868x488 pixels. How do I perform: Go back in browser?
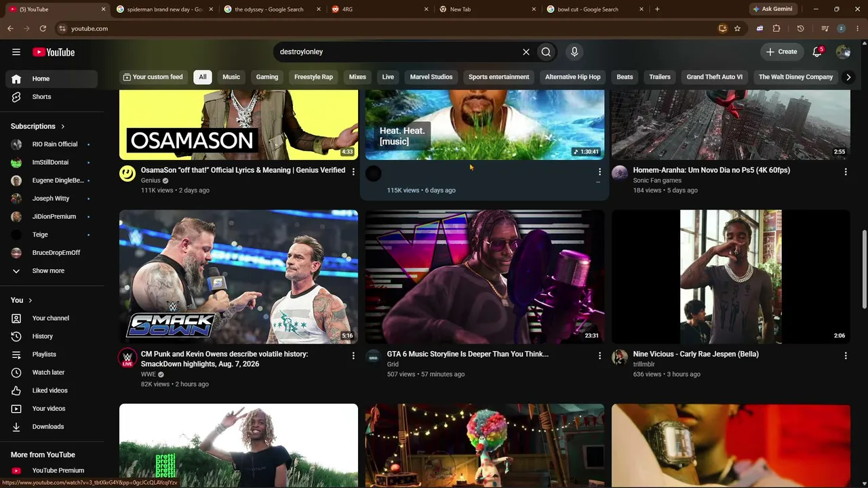click(x=10, y=28)
